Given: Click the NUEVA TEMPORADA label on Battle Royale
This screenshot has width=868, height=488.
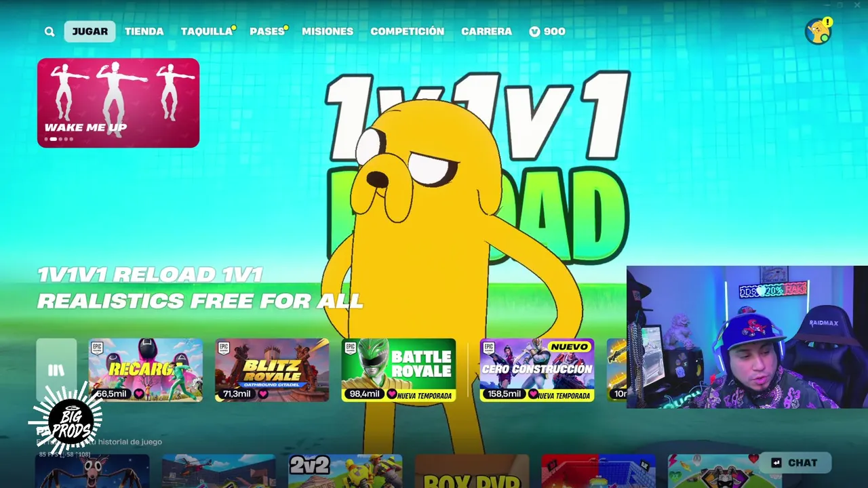Looking at the screenshot, I should tap(425, 396).
